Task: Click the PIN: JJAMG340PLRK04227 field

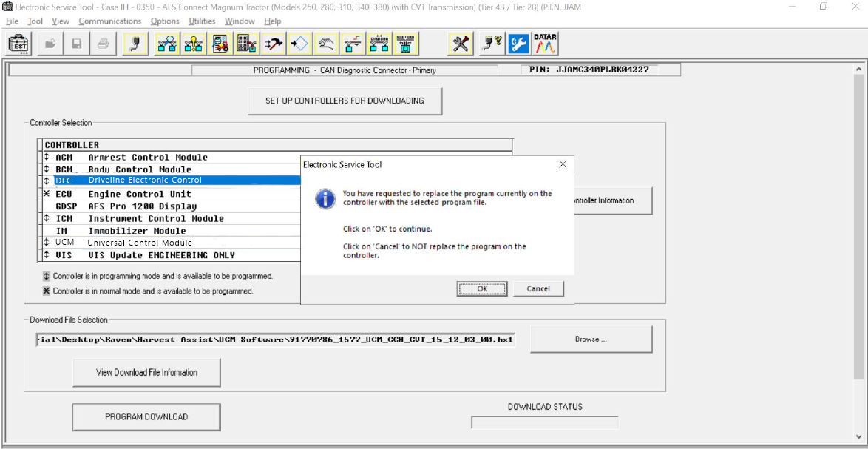Action: tap(589, 70)
